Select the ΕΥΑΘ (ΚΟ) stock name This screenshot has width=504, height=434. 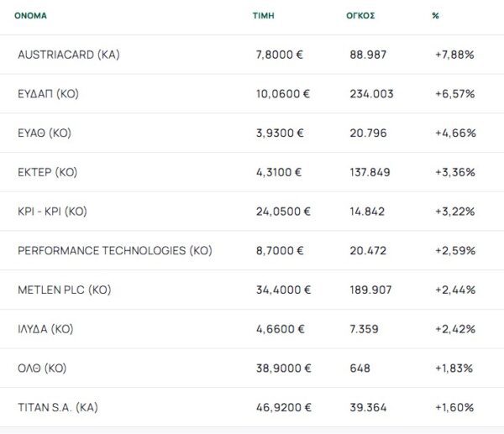pos(47,133)
